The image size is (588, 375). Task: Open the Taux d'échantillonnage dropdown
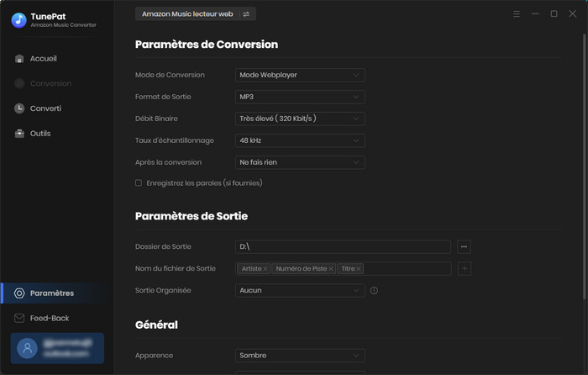(x=300, y=140)
